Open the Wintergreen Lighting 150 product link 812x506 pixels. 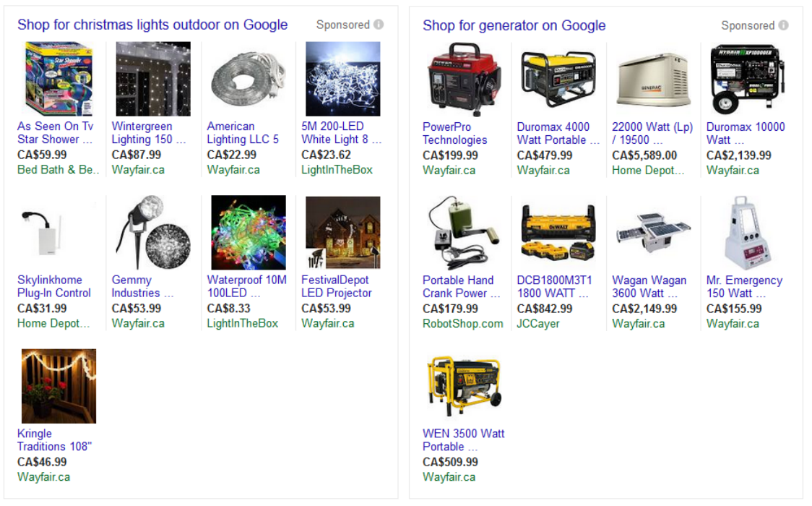click(x=149, y=132)
